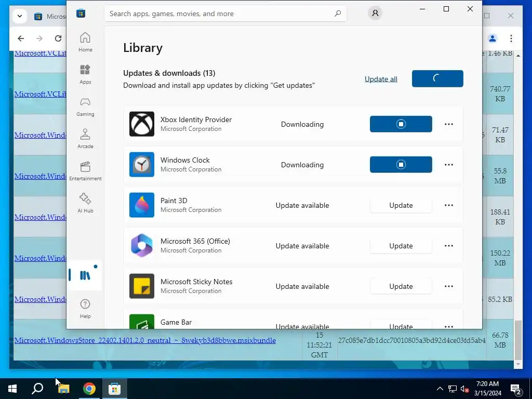Click the Game Bar app name

click(x=176, y=322)
